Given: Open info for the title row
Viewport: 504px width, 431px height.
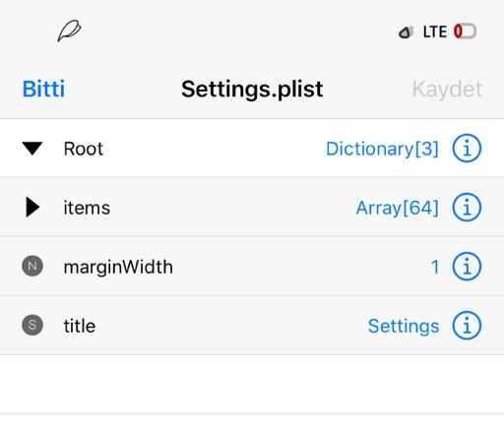Looking at the screenshot, I should (467, 326).
